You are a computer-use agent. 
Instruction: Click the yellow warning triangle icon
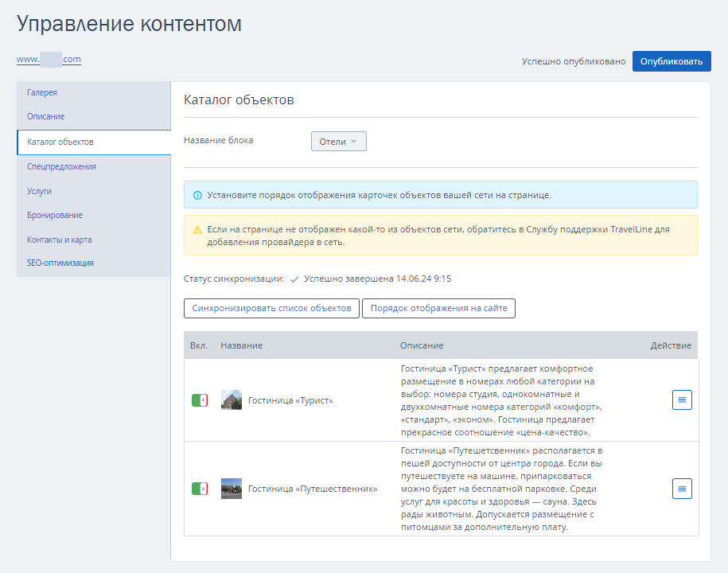coord(197,230)
